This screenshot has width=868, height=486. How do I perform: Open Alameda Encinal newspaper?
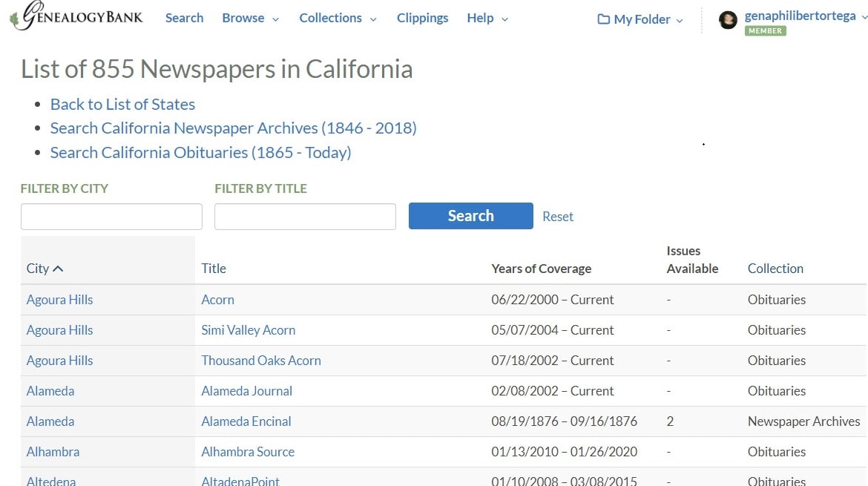(246, 421)
